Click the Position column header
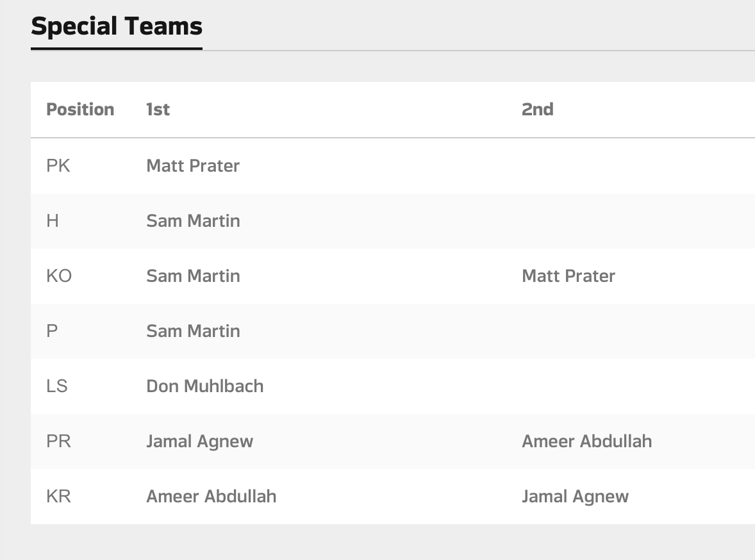Image resolution: width=755 pixels, height=560 pixels. [80, 110]
